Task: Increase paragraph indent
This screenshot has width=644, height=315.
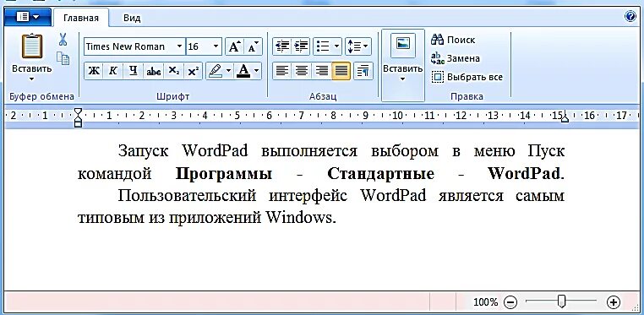Action: coord(301,46)
